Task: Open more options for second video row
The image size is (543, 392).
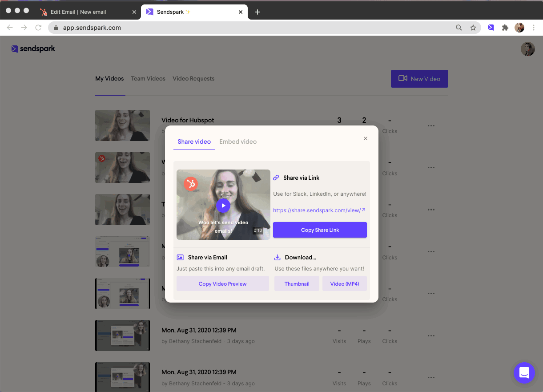Action: [x=431, y=168]
